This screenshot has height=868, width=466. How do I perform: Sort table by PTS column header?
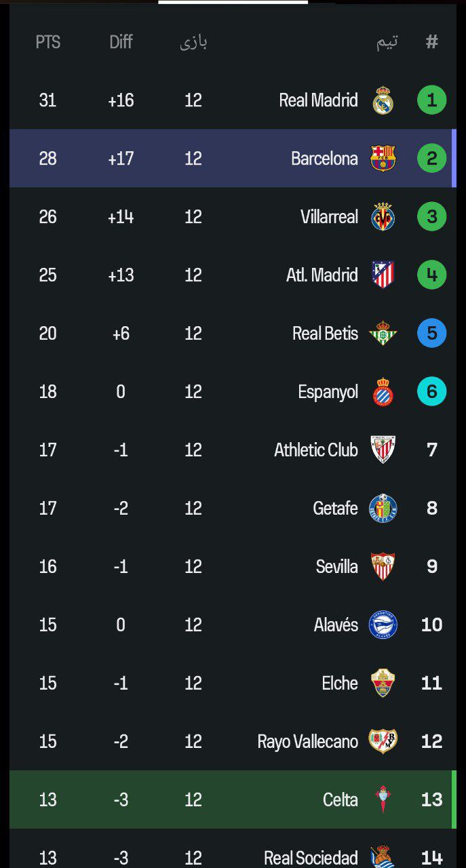(48, 42)
